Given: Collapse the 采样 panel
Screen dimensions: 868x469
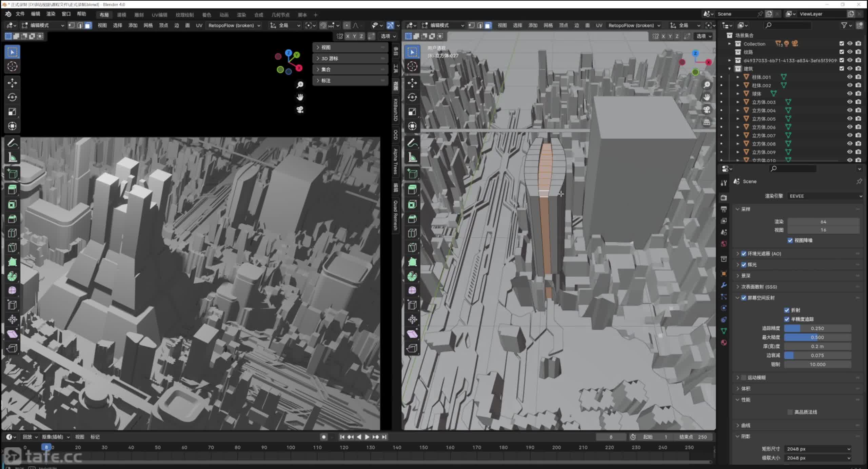Looking at the screenshot, I should (797, 209).
